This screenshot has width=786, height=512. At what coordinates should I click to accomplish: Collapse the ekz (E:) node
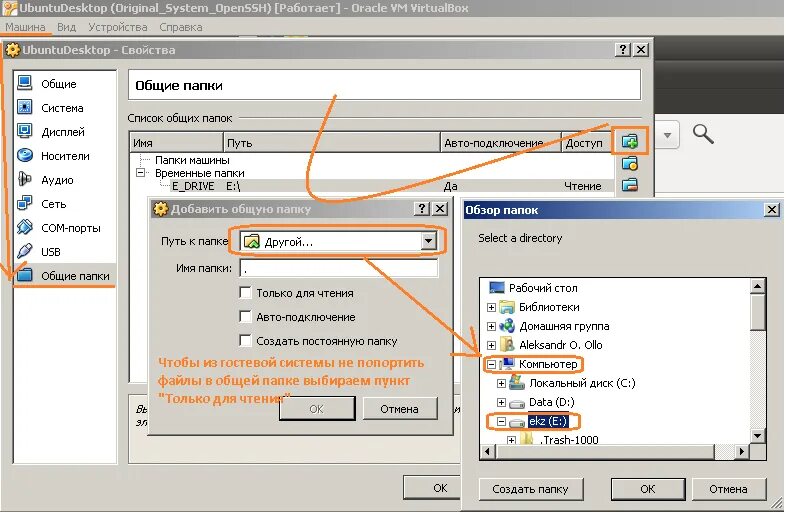[x=501, y=421]
